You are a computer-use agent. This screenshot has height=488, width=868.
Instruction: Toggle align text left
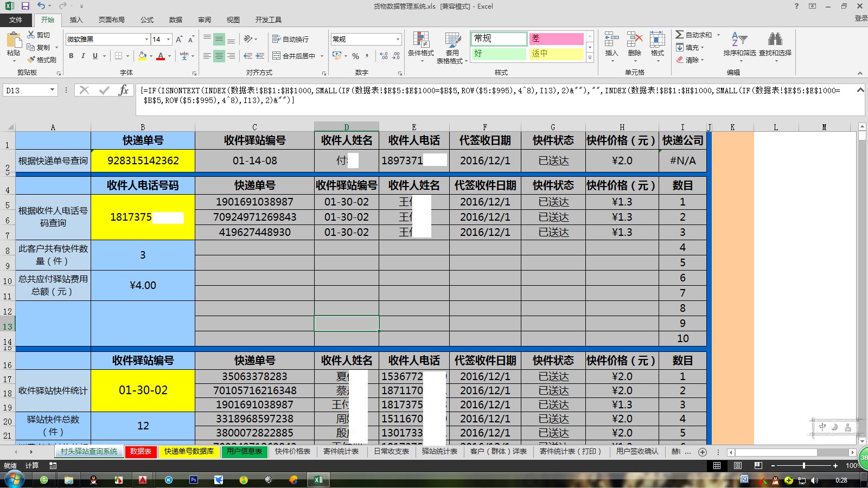(207, 56)
